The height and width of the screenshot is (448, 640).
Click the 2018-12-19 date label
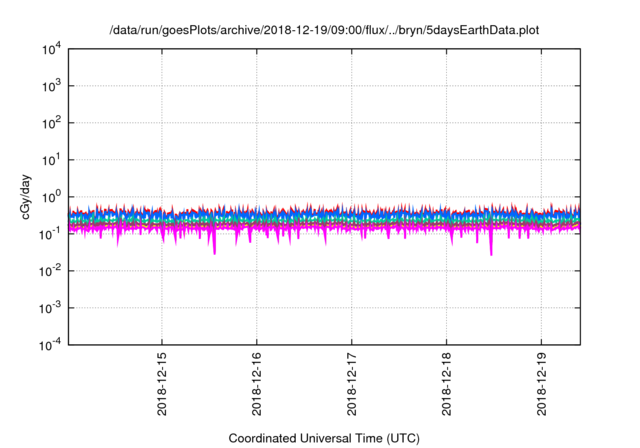[x=542, y=384]
